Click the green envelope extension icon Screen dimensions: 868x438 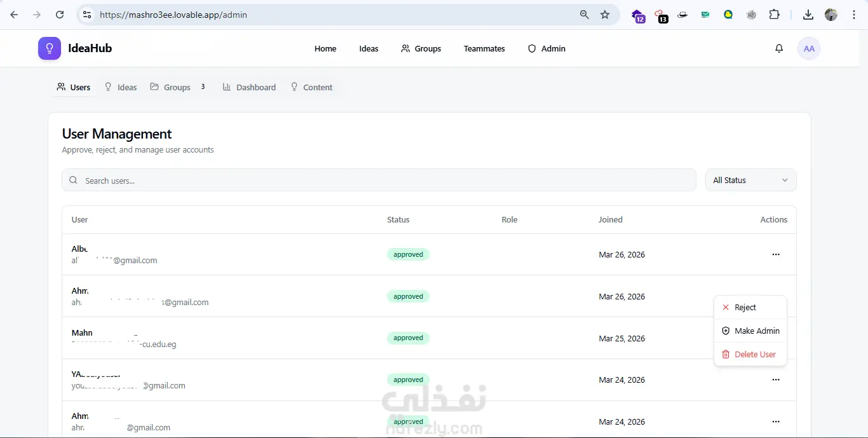tap(705, 15)
